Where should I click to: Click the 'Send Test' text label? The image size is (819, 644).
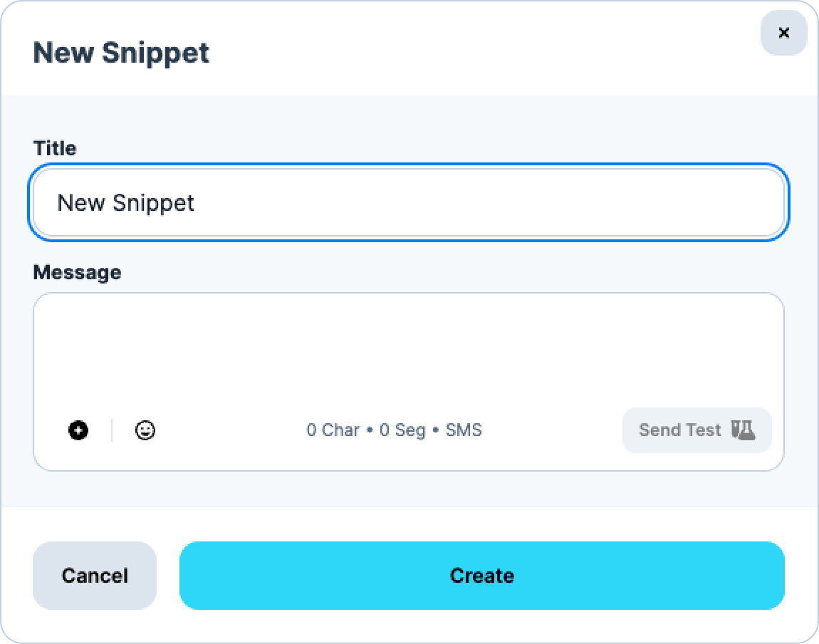point(680,430)
